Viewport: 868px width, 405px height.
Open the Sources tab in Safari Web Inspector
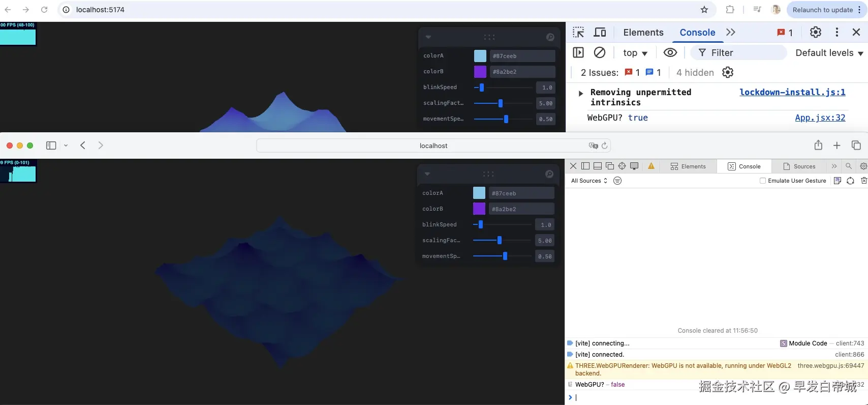(799, 166)
